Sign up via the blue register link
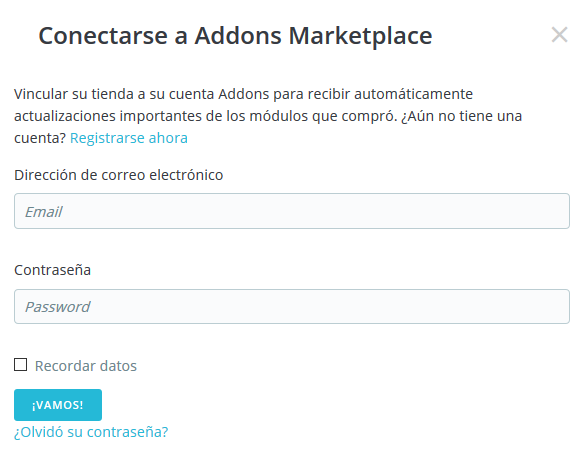The width and height of the screenshot is (584, 476). [129, 138]
